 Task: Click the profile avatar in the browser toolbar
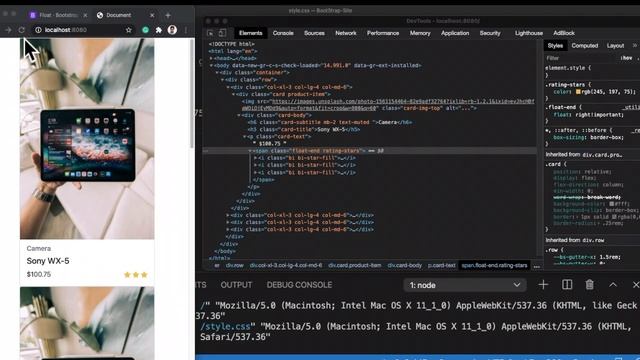coord(172,30)
